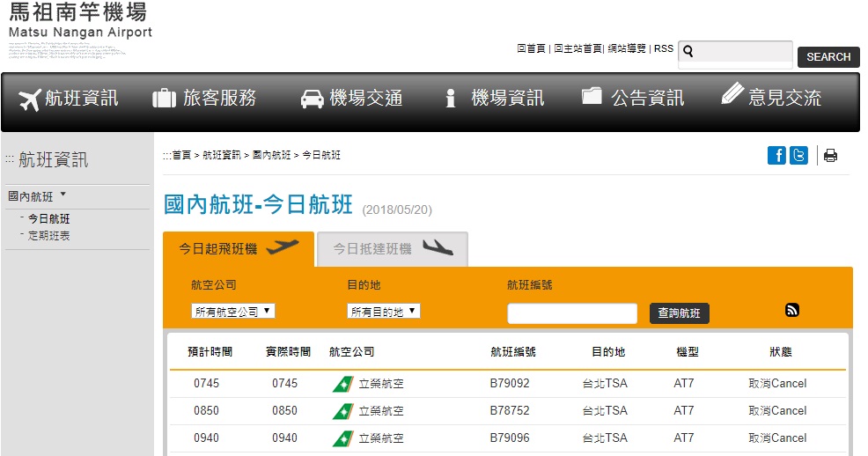868x456 pixels.
Task: Open 網站導覽 sitemap link
Action: 627,48
